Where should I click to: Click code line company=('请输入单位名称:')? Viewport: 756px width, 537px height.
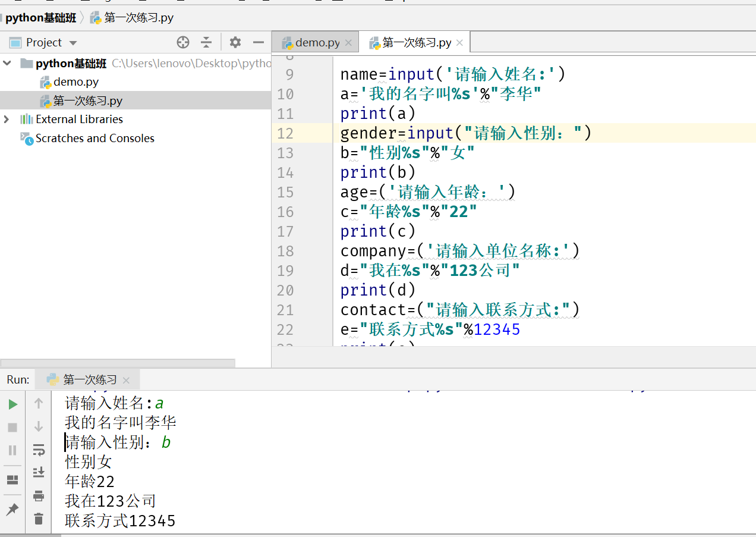point(459,251)
